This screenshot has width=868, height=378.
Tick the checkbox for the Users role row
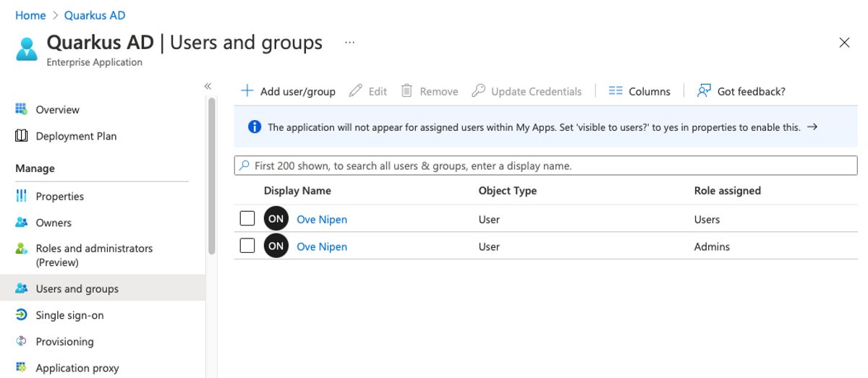pos(247,218)
